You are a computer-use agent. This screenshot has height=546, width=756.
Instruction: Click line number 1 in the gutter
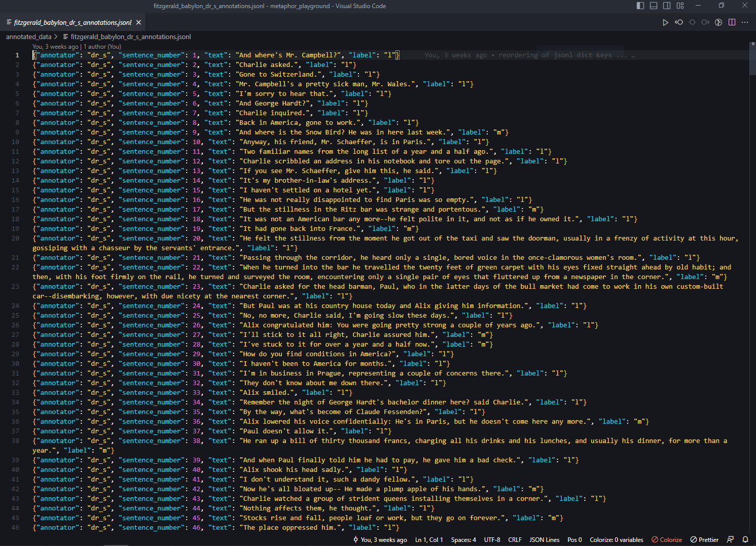[x=17, y=55]
